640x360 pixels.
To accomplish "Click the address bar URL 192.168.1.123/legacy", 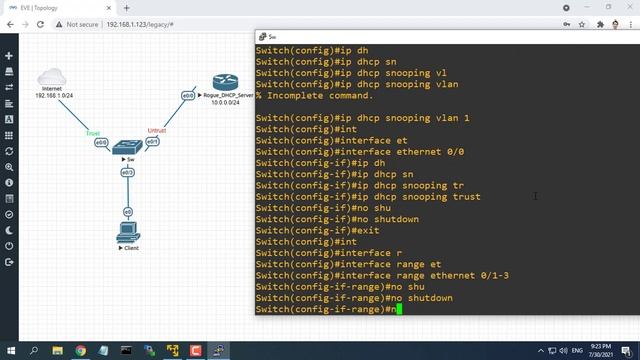I will [140, 24].
